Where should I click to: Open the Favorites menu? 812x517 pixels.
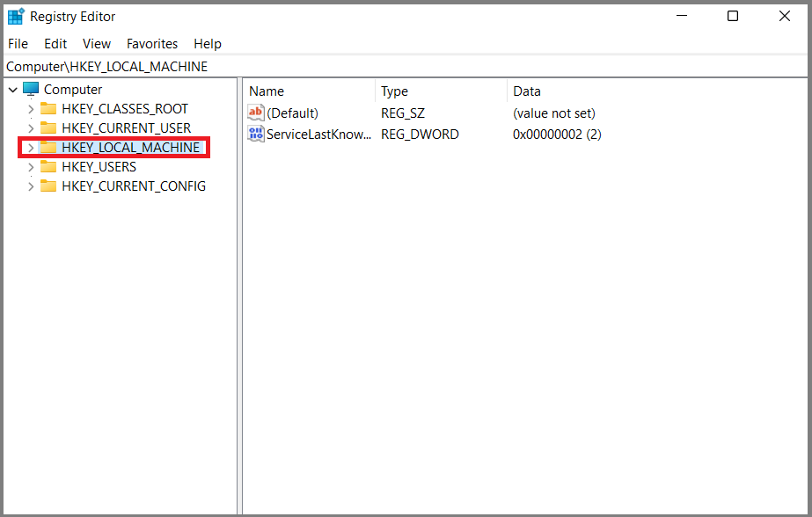[x=152, y=44]
